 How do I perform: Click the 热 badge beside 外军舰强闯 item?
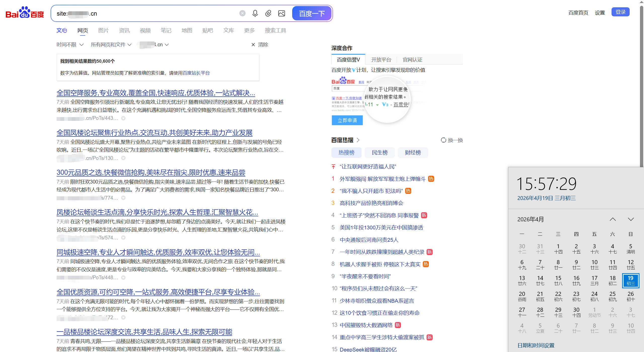431,179
